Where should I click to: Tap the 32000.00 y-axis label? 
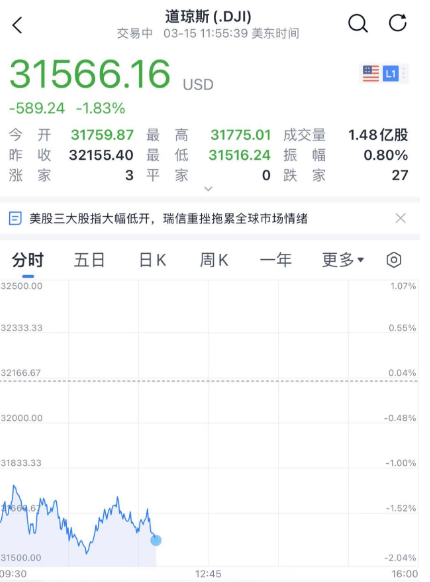[x=22, y=418]
